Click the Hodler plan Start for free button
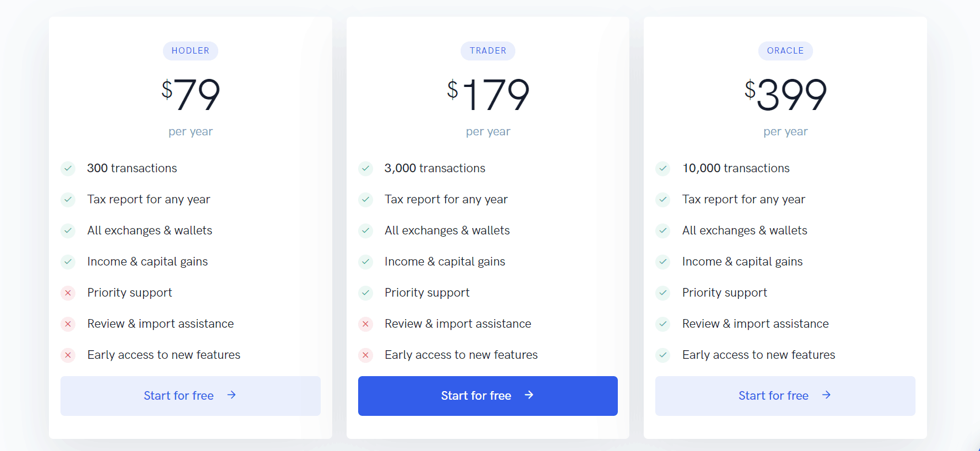The image size is (980, 451). tap(190, 396)
